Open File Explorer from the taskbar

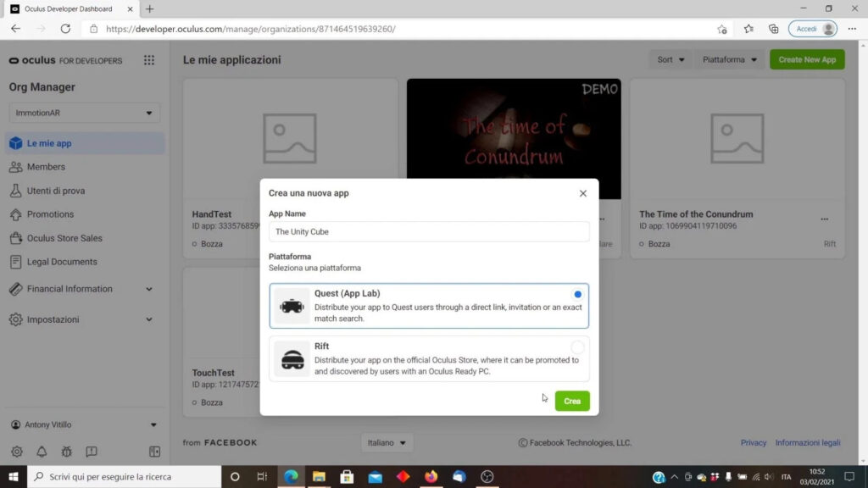tap(319, 476)
